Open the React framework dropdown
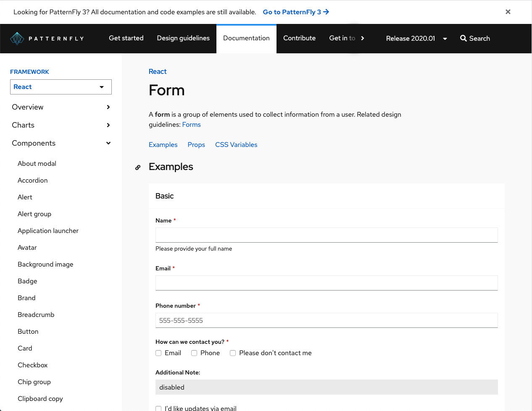Screen dimensions: 532x411 [61, 87]
